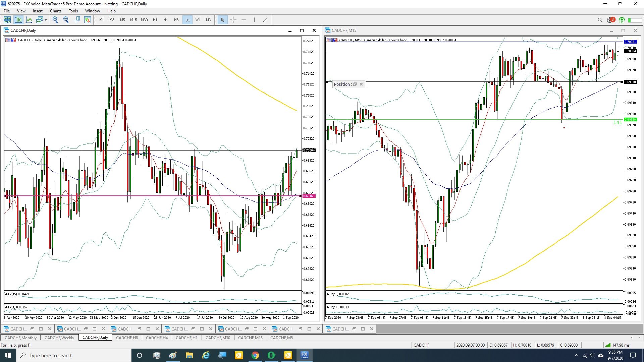Open Google Chrome from the taskbar
This screenshot has width=644, height=362.
pyautogui.click(x=255, y=355)
